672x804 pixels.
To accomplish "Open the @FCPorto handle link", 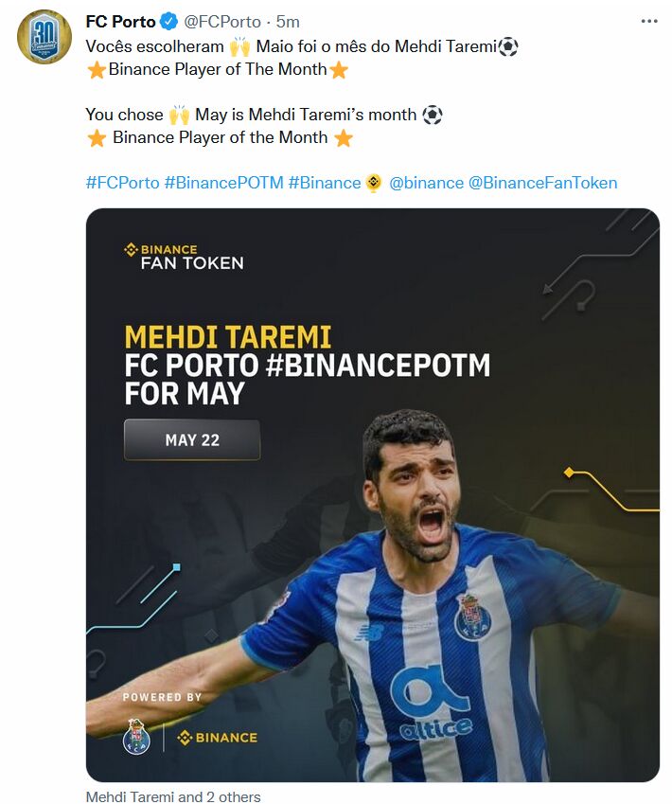I will (x=222, y=22).
